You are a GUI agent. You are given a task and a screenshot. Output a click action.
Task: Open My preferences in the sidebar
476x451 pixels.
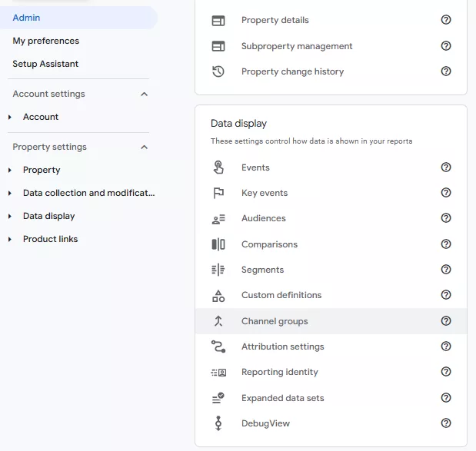(46, 41)
